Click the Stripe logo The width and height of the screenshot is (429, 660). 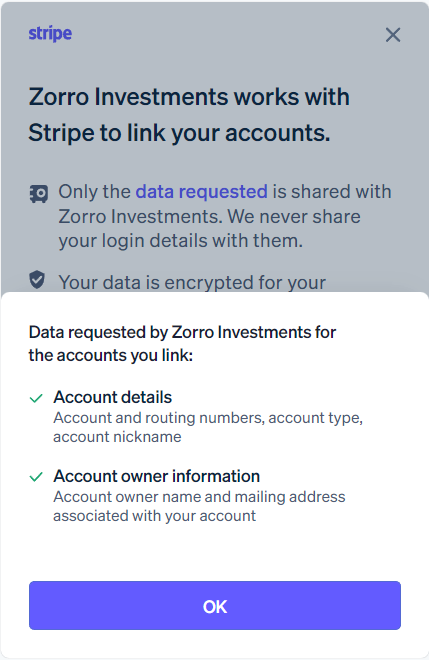click(50, 34)
